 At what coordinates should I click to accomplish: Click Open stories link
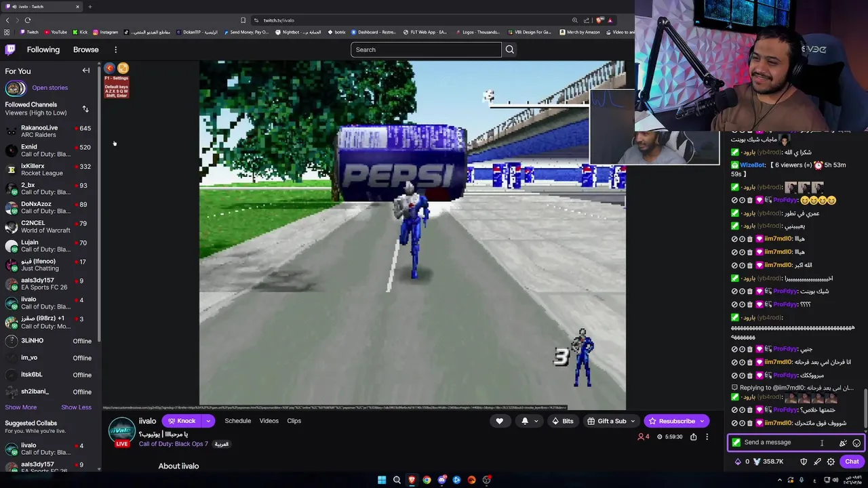[x=50, y=87]
